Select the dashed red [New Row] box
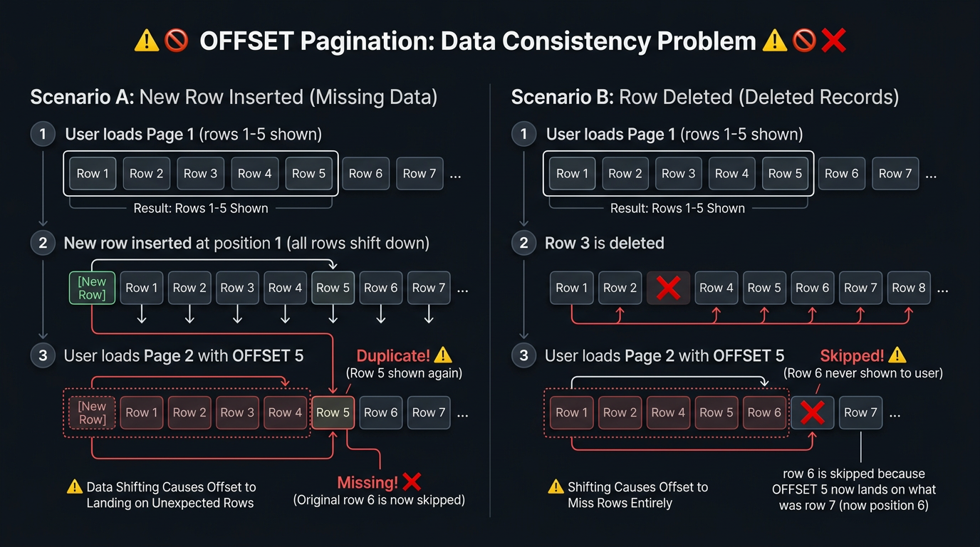This screenshot has height=547, width=980. (x=92, y=412)
